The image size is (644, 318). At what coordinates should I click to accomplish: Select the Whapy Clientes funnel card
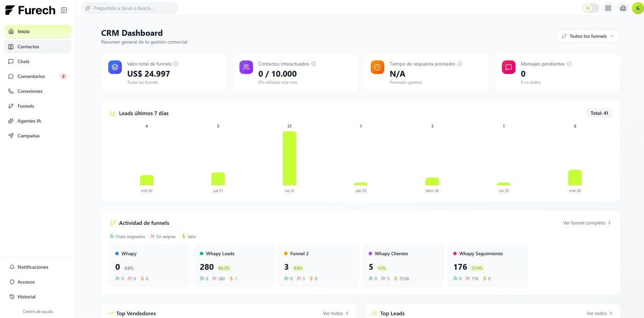(403, 266)
